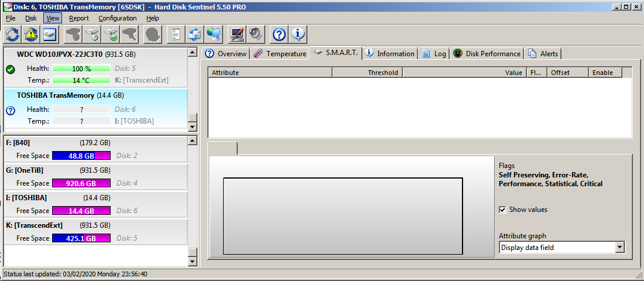Image resolution: width=644 pixels, height=281 pixels.
Task: Click the partition list scroll up arrow
Action: point(192,141)
